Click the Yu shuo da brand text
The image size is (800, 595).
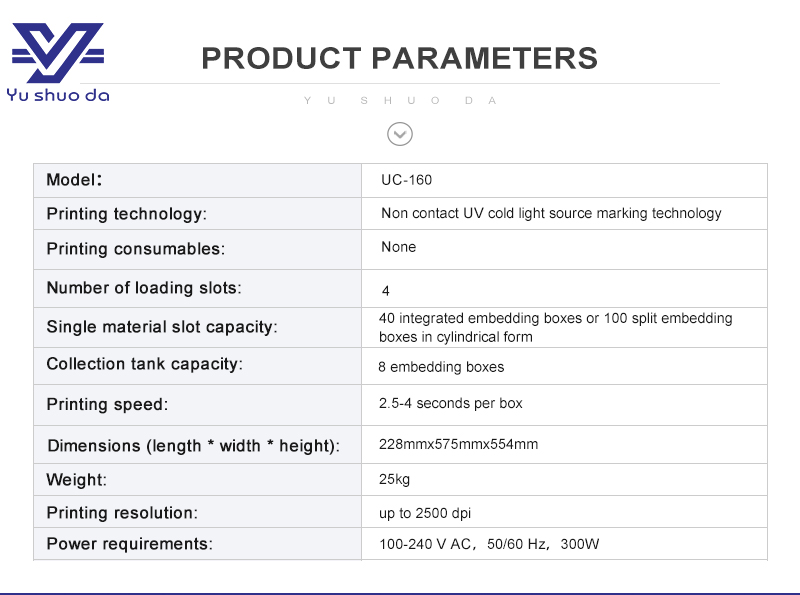point(58,96)
